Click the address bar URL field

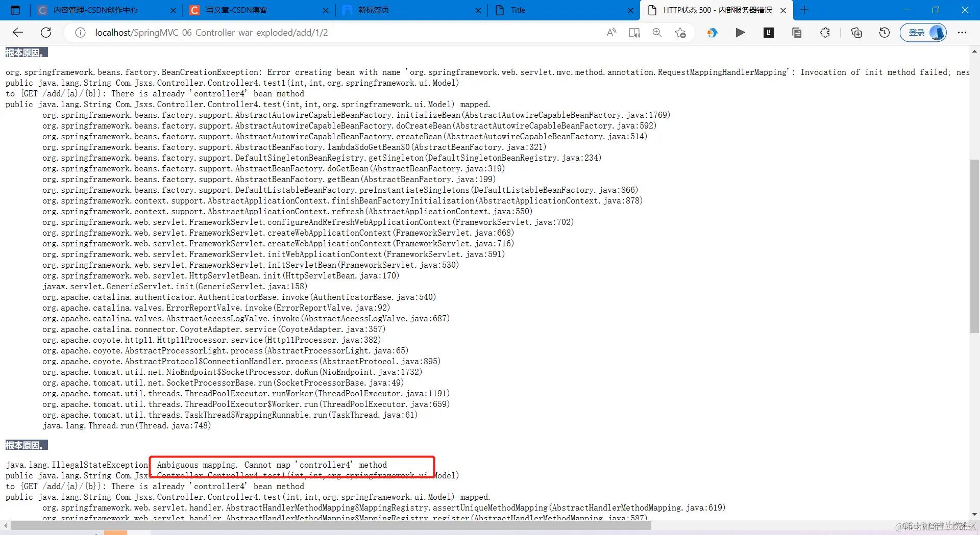pyautogui.click(x=337, y=33)
